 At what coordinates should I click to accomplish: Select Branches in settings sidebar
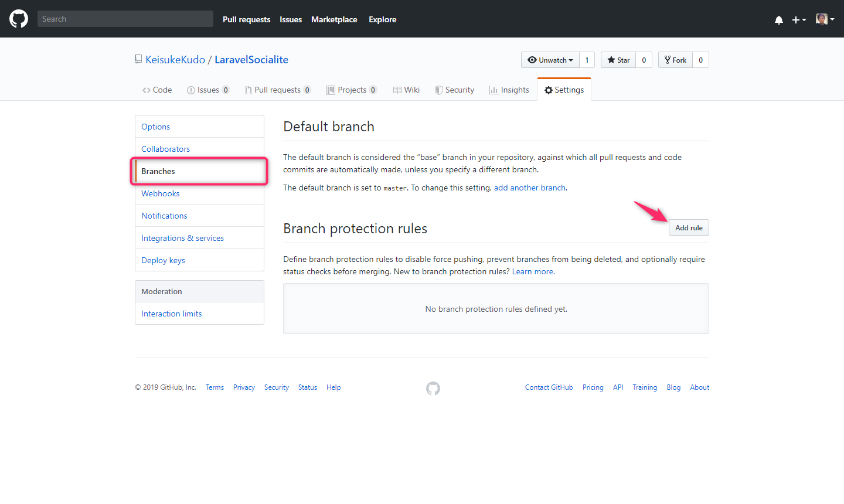click(199, 171)
